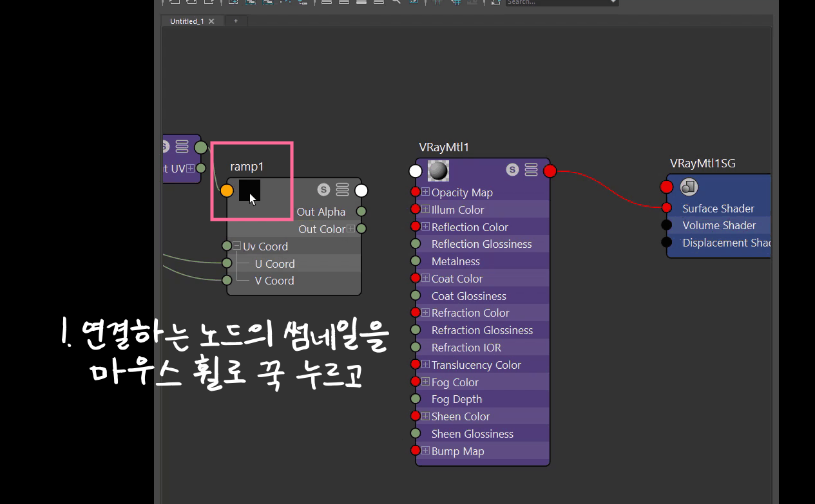Change view mode via ramp1 lines icon
Image resolution: width=815 pixels, height=504 pixels.
(x=342, y=190)
